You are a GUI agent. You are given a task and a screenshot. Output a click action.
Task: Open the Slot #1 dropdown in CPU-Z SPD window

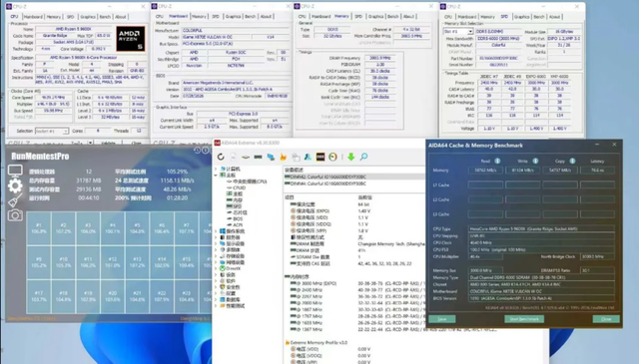470,31
